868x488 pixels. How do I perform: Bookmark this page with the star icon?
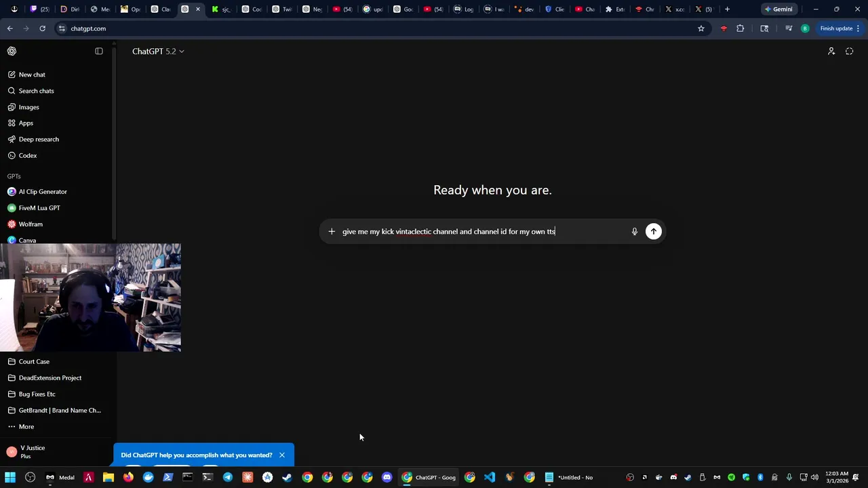pos(701,28)
